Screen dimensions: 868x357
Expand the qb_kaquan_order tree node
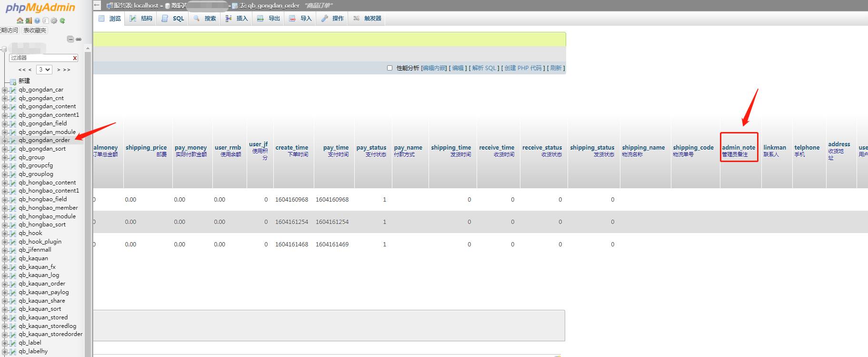[5, 284]
